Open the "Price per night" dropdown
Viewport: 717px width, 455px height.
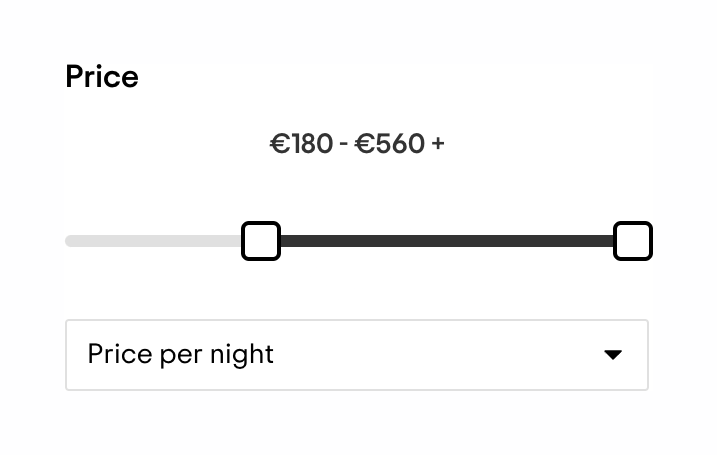[x=356, y=355]
